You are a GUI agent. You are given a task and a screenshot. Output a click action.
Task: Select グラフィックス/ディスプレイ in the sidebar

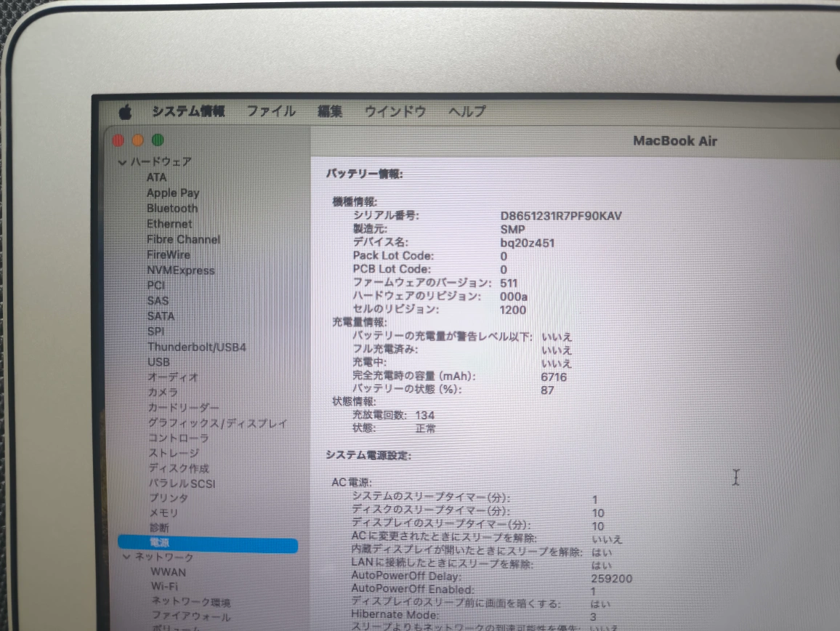tap(218, 424)
